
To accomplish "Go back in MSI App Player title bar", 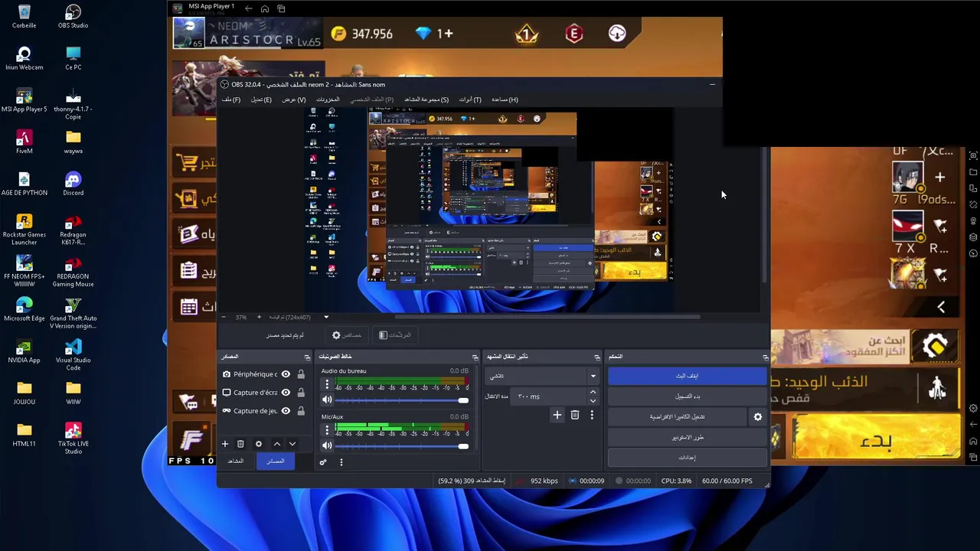I will [248, 8].
